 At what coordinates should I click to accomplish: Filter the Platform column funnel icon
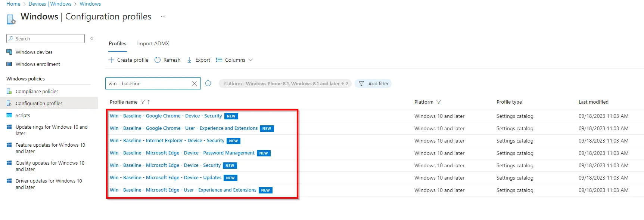439,102
